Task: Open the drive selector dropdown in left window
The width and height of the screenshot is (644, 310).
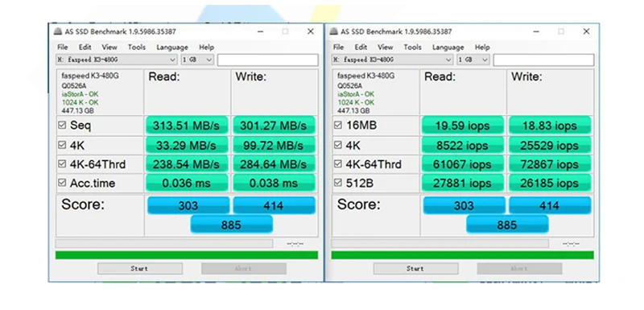Action: [x=117, y=60]
